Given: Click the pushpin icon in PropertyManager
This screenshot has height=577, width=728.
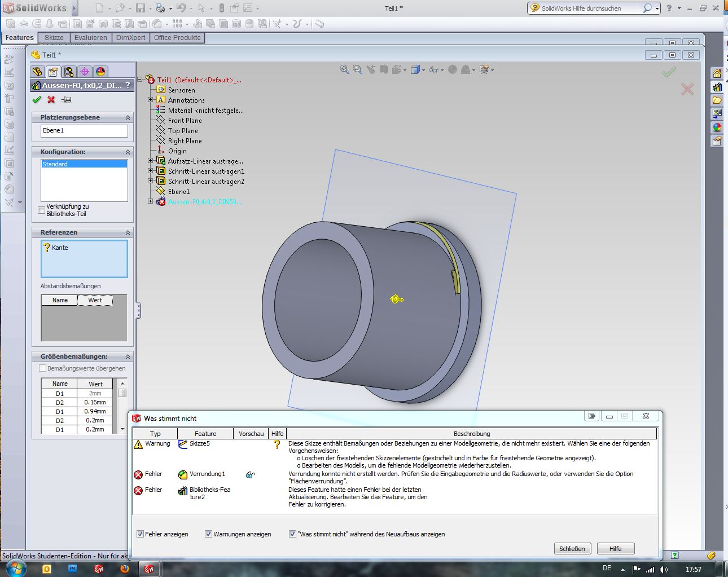Looking at the screenshot, I should click(x=66, y=100).
